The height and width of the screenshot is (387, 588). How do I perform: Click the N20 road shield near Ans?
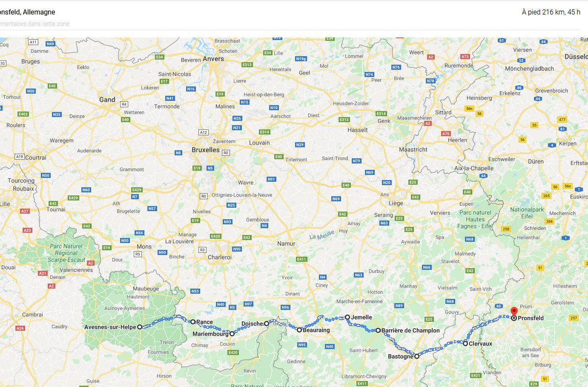387,182
